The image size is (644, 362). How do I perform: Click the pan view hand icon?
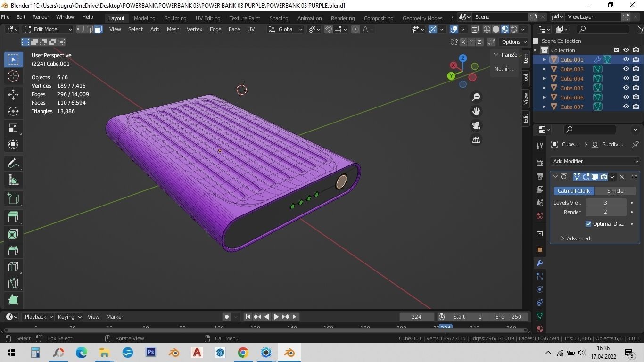[x=476, y=111]
